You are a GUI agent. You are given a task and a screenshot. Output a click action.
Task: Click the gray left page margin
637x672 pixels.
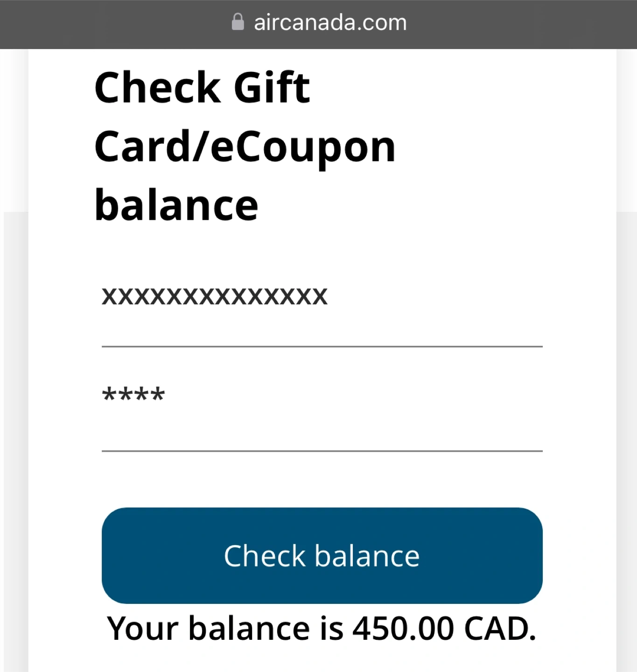15,420
